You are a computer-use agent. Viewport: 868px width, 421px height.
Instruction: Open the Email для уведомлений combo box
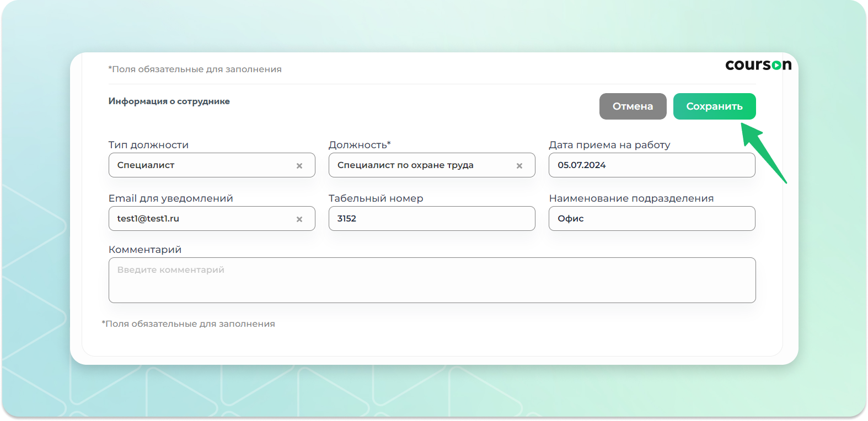(204, 219)
